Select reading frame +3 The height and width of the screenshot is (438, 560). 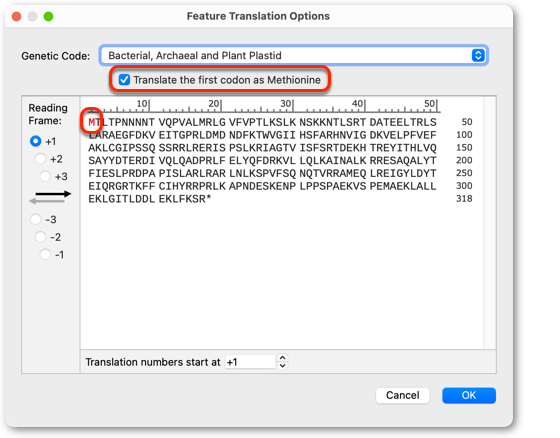[45, 176]
